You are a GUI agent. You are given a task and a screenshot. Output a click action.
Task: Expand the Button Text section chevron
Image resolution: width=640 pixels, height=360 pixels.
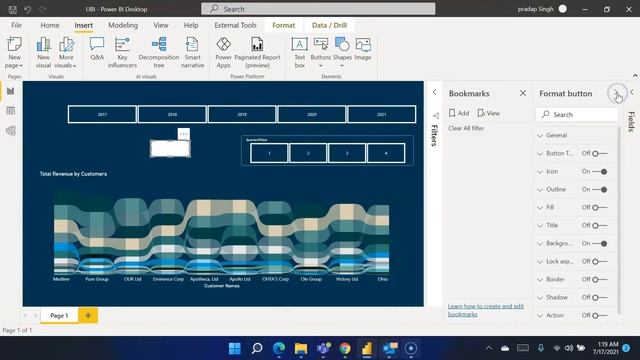(x=540, y=154)
